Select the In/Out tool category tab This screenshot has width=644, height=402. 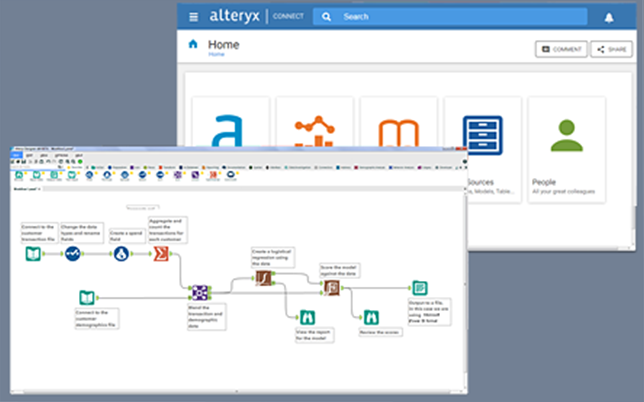98,168
